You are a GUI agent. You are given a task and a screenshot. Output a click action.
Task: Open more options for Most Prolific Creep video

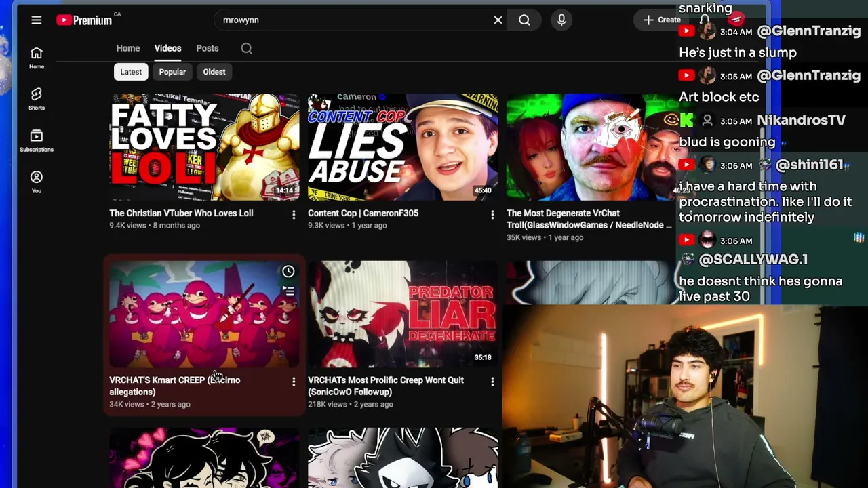point(492,382)
